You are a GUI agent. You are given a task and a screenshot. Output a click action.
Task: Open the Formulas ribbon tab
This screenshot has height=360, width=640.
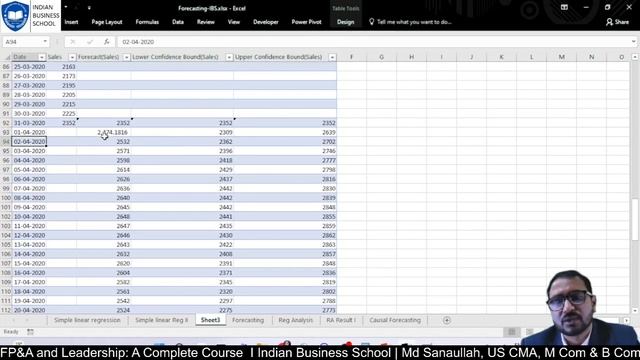[147, 22]
